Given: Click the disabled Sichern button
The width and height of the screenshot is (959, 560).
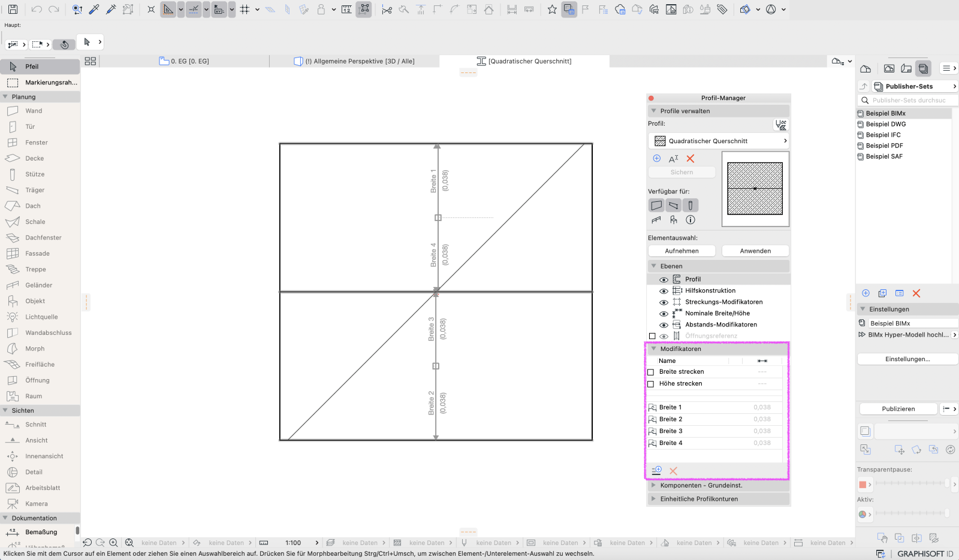Looking at the screenshot, I should tap(681, 172).
